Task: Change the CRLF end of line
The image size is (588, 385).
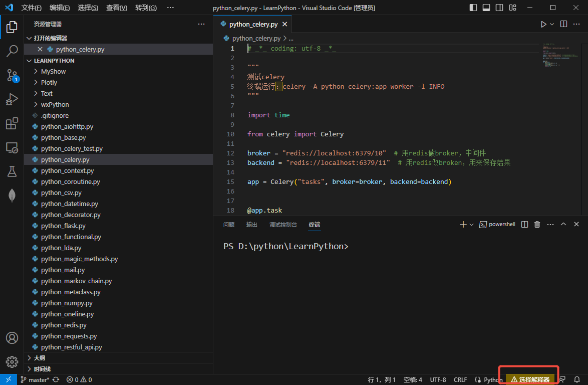Action: [x=460, y=379]
